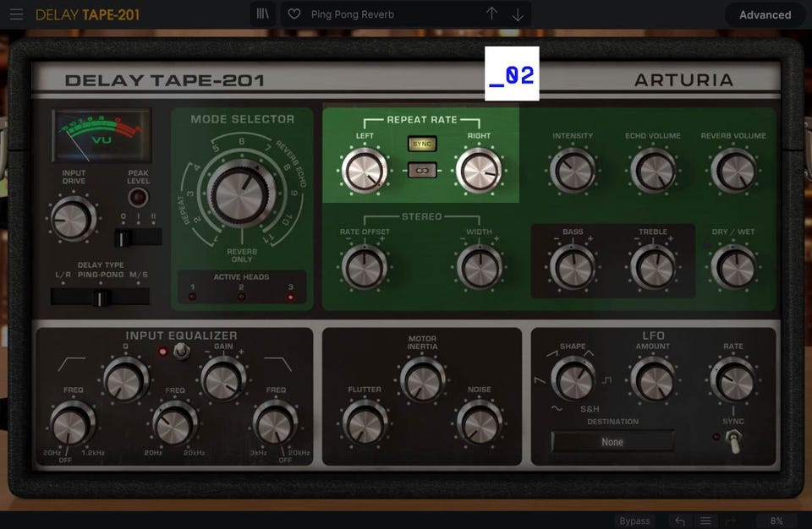The width and height of the screenshot is (812, 529).
Task: Click the PING-PONG delay type label
Action: click(x=101, y=275)
